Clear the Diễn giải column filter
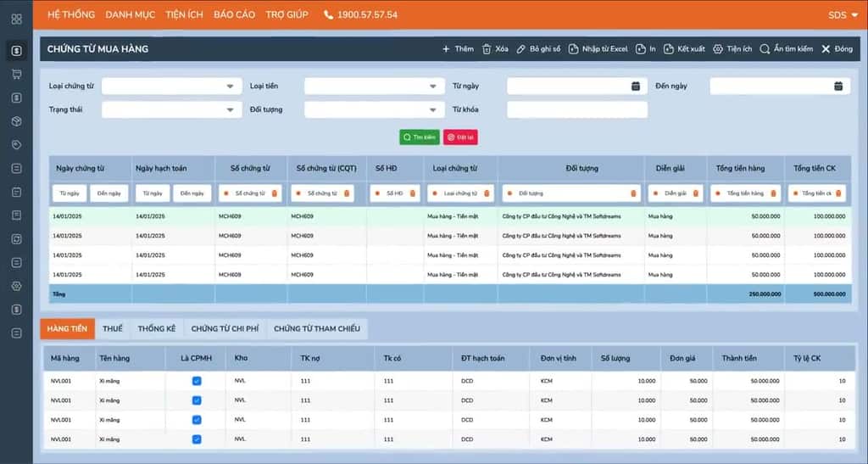The width and height of the screenshot is (868, 464). tap(696, 193)
